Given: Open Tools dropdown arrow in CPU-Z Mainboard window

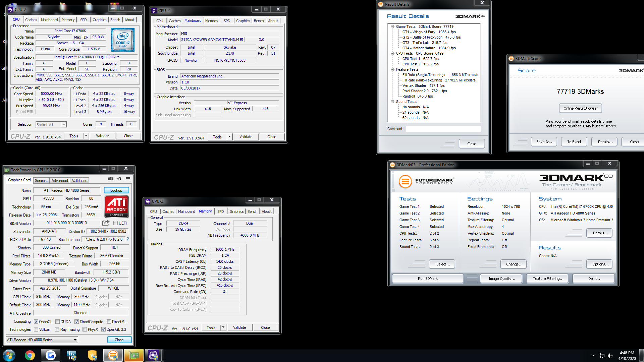Looking at the screenshot, I should pyautogui.click(x=229, y=137).
